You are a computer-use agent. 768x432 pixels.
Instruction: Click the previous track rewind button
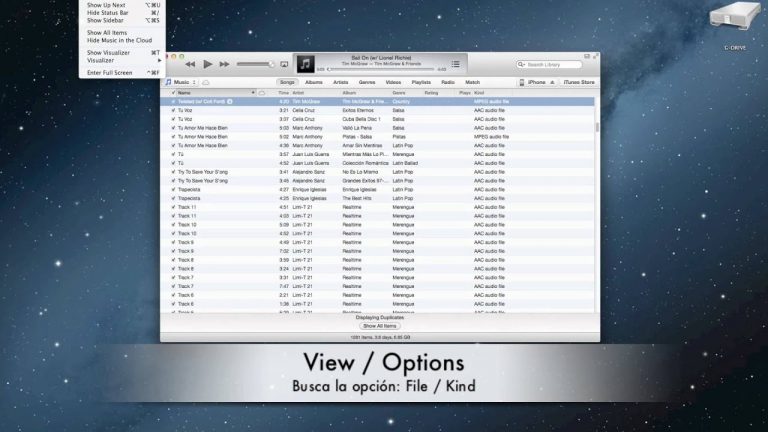pyautogui.click(x=190, y=64)
